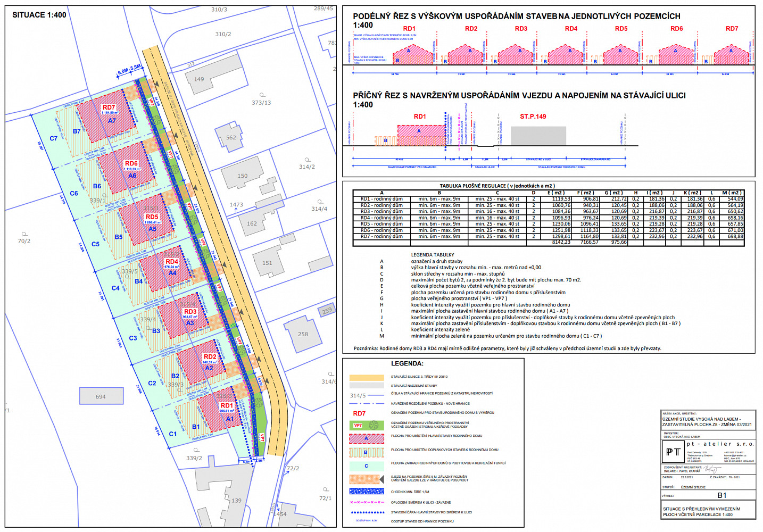Click table cell value '544,09'
763x532 pixels.
click(735, 199)
